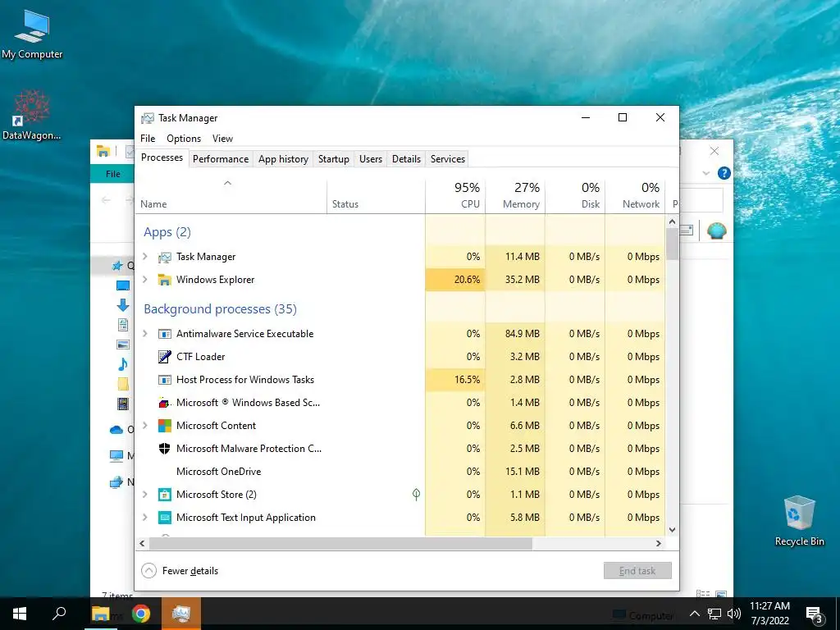The image size is (840, 630).
Task: Collapse with Fewer details arrow button
Action: (x=149, y=571)
